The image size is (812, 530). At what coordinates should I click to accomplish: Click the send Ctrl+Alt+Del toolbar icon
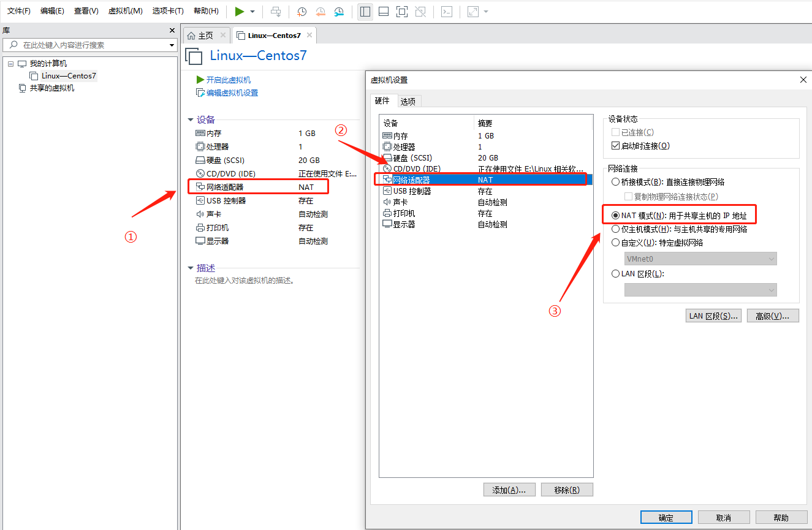click(x=276, y=12)
